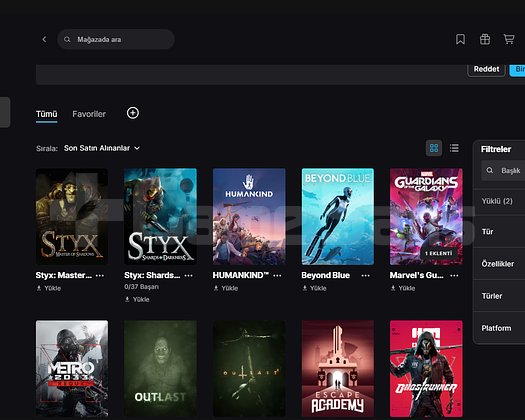This screenshot has height=420, width=525.
Task: Go back with the left arrow
Action: [44, 40]
